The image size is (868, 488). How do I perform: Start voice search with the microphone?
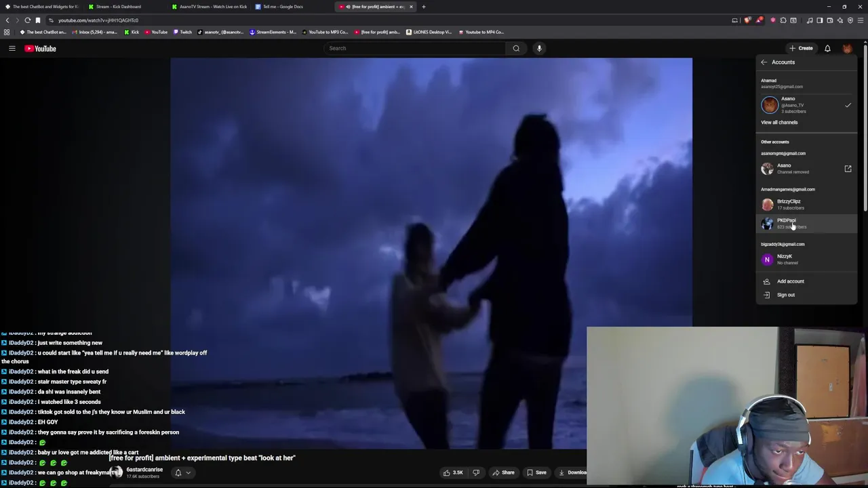[x=539, y=48]
